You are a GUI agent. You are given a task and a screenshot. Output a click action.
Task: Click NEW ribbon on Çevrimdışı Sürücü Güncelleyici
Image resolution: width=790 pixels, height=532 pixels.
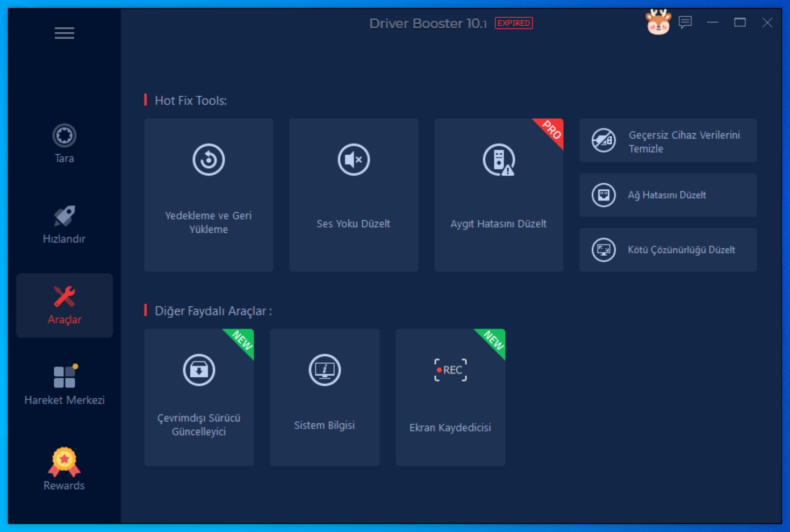[x=242, y=341]
